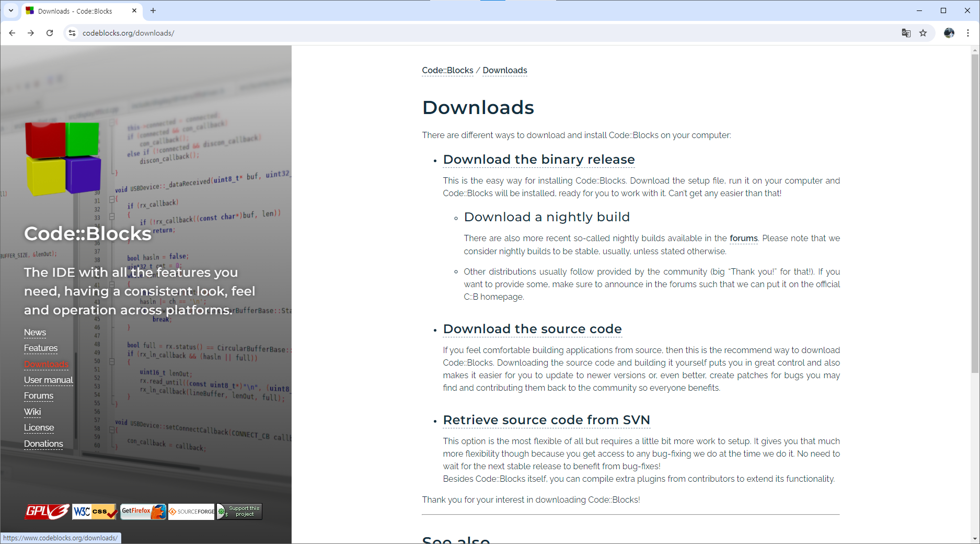
Task: Click the Code::Blocks breadcrumb link
Action: tap(448, 71)
